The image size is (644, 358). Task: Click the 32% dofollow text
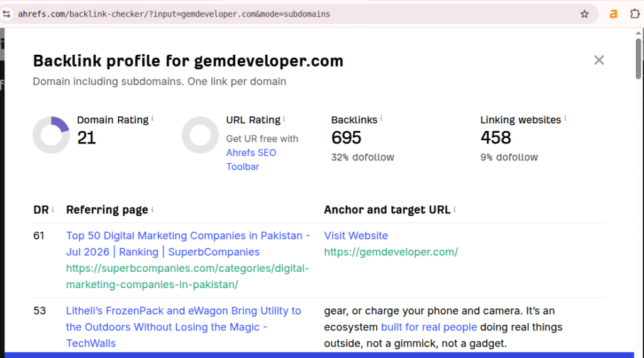coord(363,157)
